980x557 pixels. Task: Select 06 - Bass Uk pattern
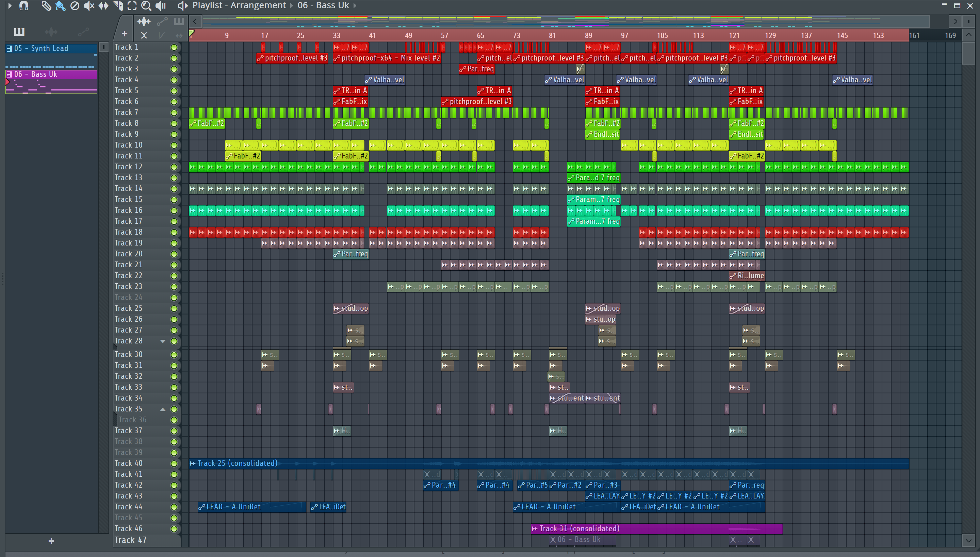[51, 74]
